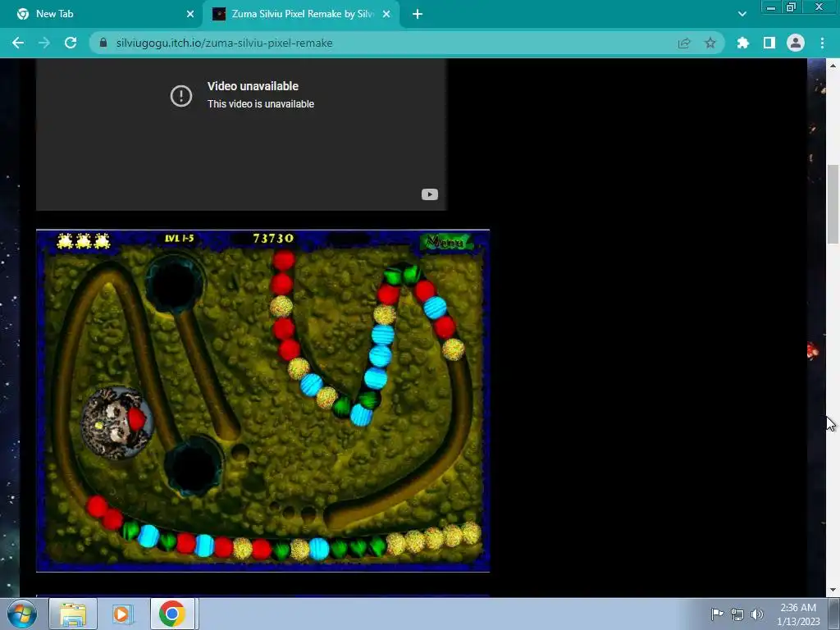Viewport: 840px width, 630px height.
Task: Click the lower black hole on the track
Action: (x=194, y=466)
